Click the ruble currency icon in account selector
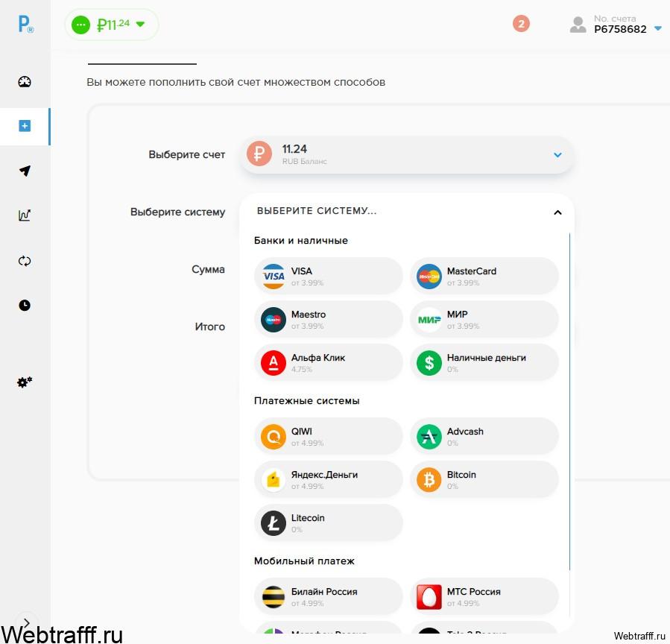The height and width of the screenshot is (644, 670). pos(259,154)
